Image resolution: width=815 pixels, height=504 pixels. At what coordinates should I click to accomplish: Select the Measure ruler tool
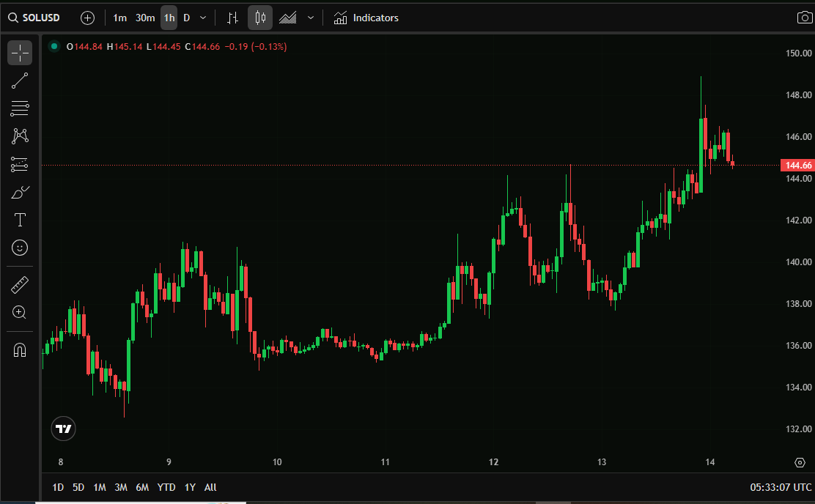(20, 285)
